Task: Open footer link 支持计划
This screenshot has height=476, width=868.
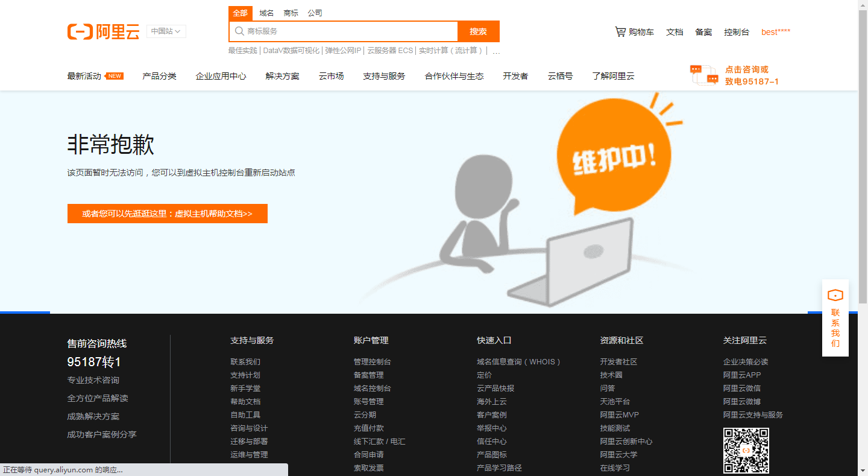Action: [245, 375]
